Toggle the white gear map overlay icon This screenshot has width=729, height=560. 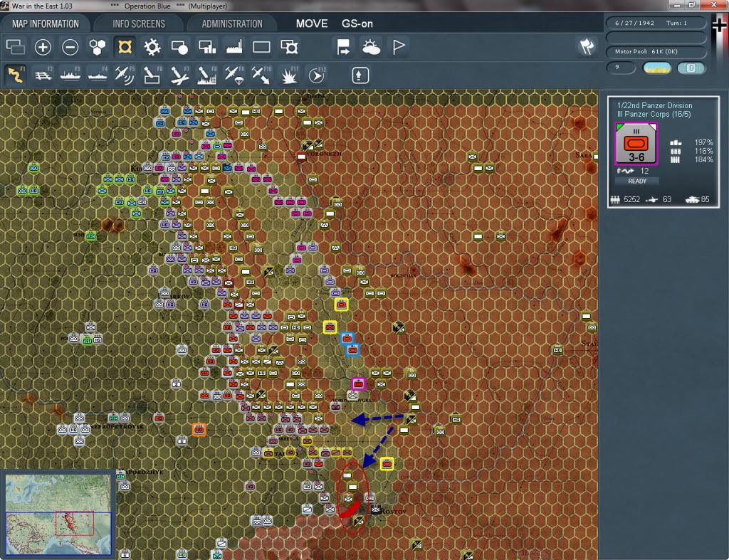[x=152, y=47]
